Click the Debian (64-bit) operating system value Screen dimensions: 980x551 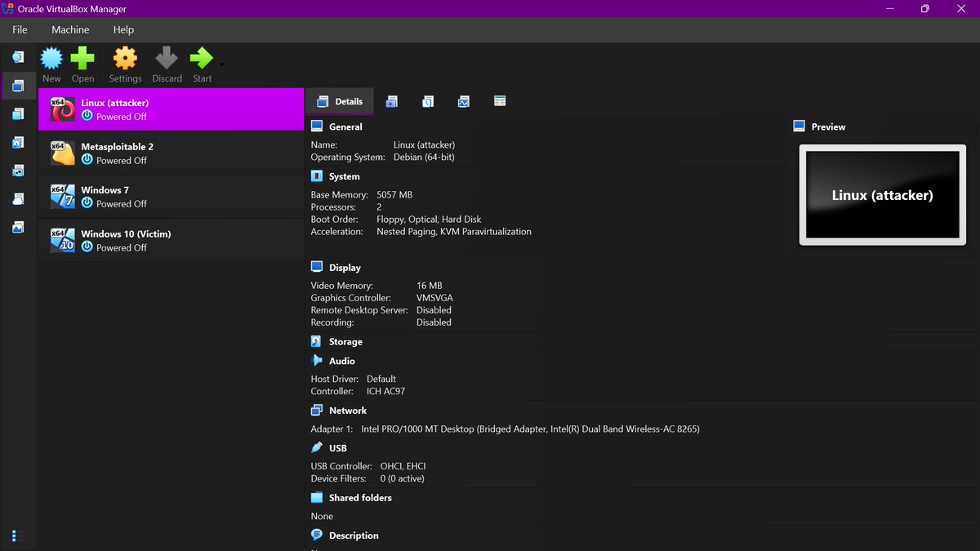tap(424, 157)
